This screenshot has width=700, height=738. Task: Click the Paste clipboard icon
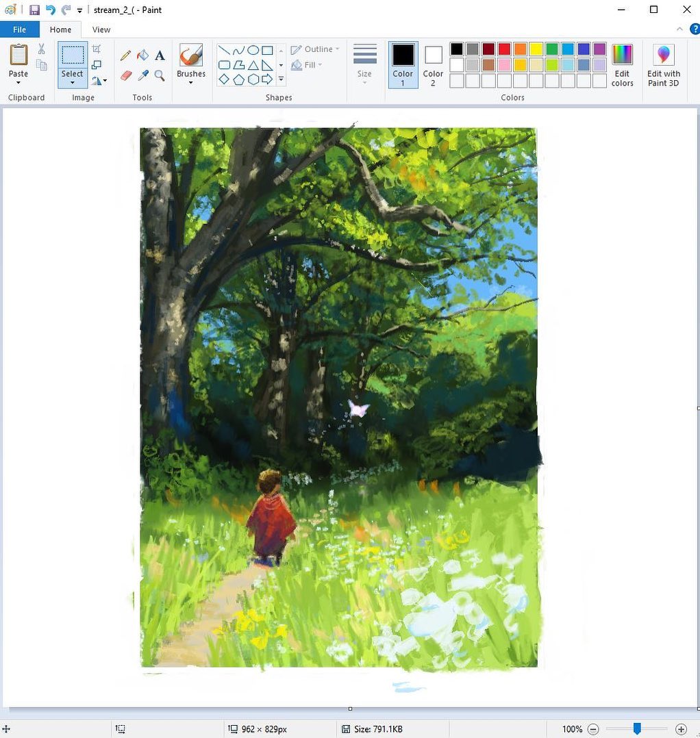click(18, 55)
